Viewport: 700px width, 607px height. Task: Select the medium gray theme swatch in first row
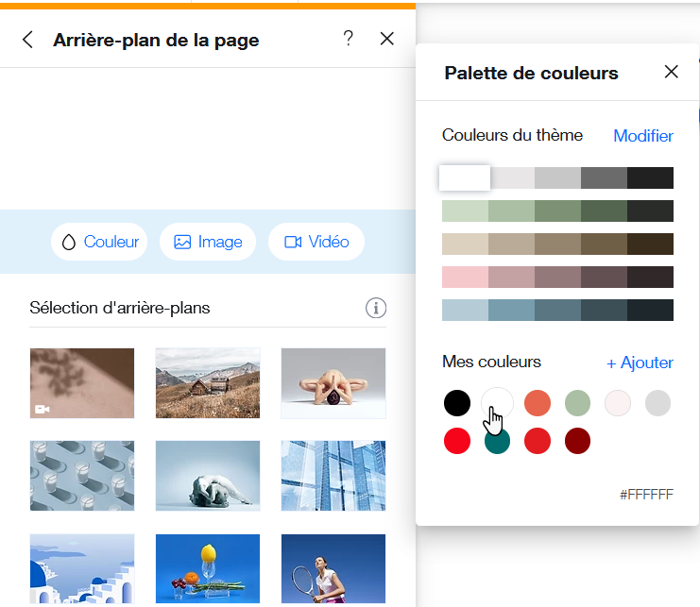point(557,178)
